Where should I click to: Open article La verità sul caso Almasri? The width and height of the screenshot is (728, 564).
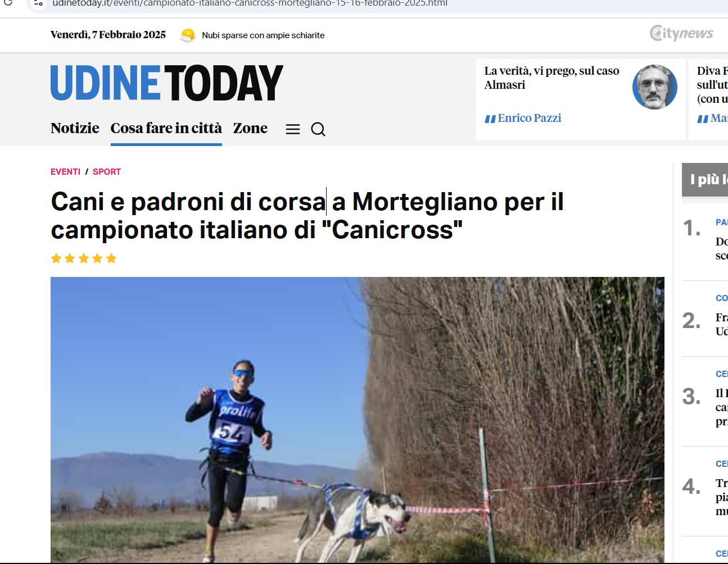[x=551, y=78]
